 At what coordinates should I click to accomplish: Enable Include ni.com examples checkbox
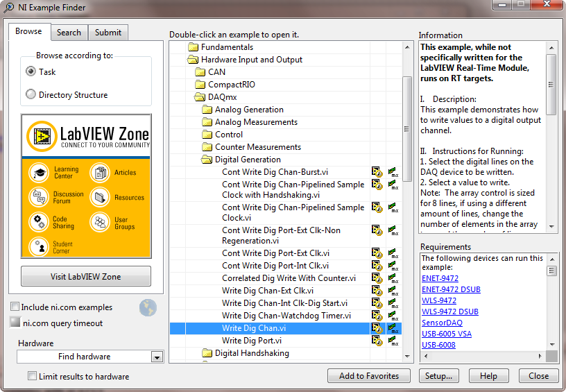tap(15, 307)
